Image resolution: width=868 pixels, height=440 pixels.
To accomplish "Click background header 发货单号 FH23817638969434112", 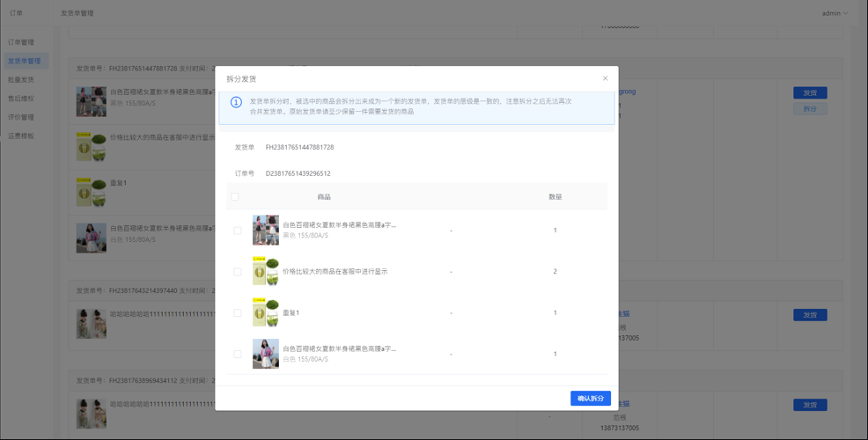I will click(127, 381).
